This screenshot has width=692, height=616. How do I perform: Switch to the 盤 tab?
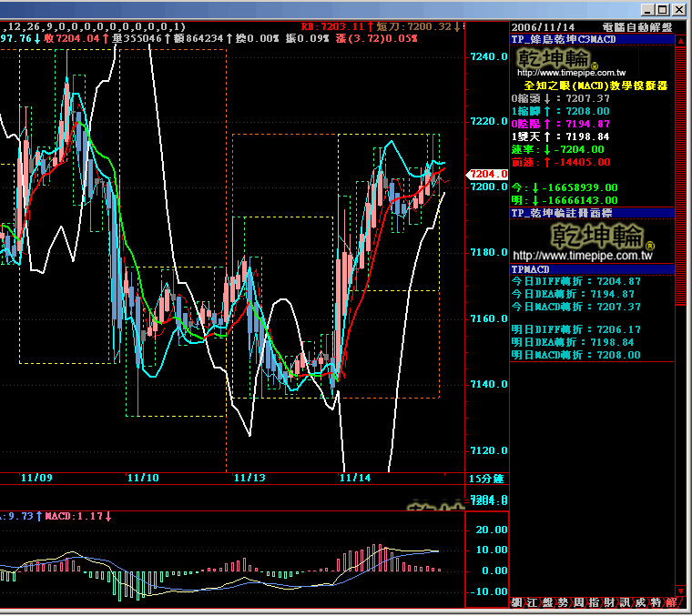coord(547,602)
